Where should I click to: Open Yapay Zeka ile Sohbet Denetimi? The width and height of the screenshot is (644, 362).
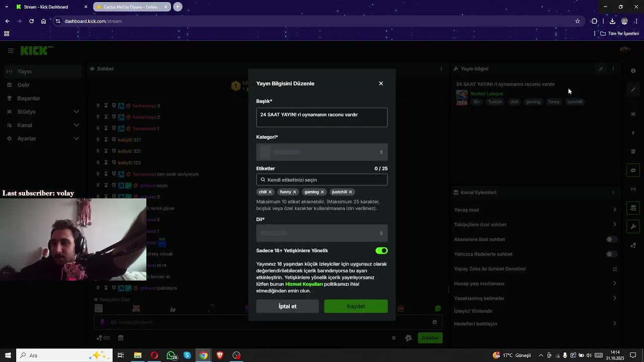tap(535, 269)
